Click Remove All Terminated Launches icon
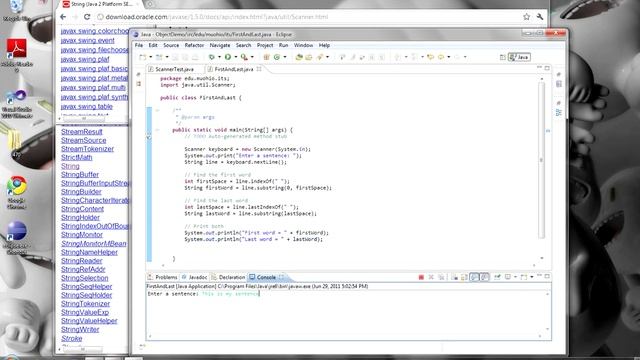 point(441,277)
